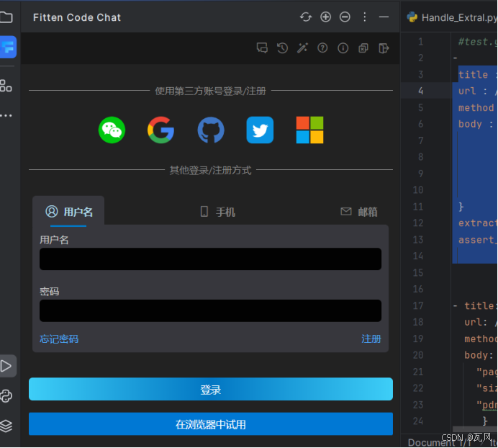Hide the Fitten Code Chat panel with the dash icon
The image size is (498, 448).
[384, 17]
